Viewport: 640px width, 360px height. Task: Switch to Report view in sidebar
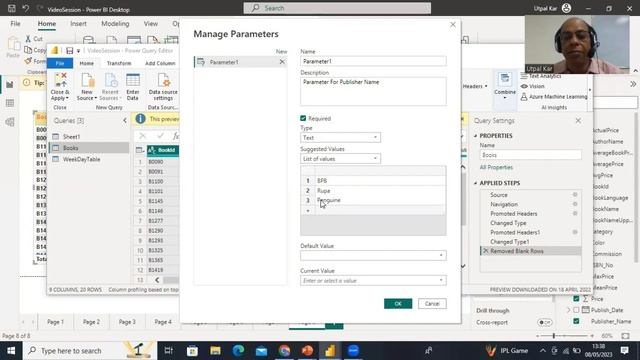point(10,84)
